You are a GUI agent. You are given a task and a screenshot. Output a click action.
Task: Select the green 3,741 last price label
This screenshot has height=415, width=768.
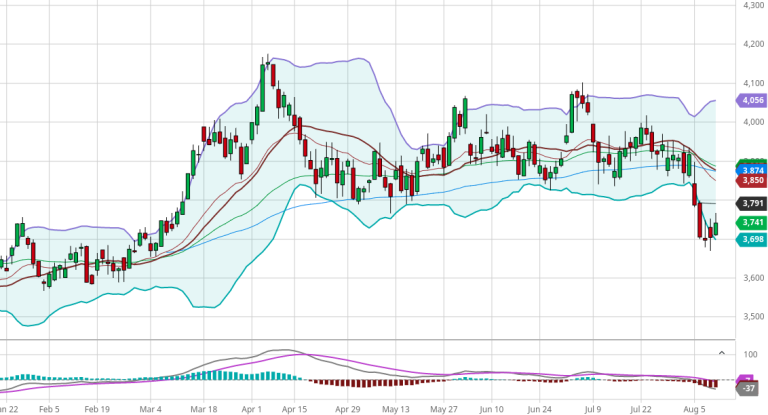[751, 222]
